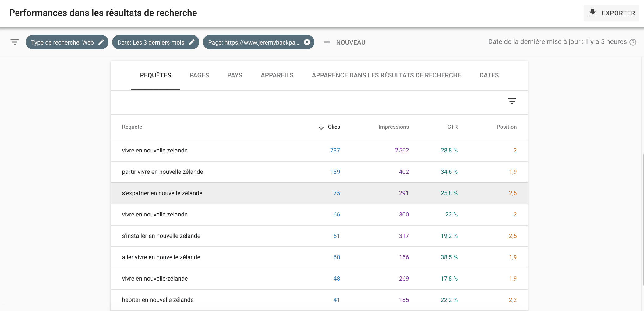
Task: Click the 61 clicks value
Action: tap(337, 236)
